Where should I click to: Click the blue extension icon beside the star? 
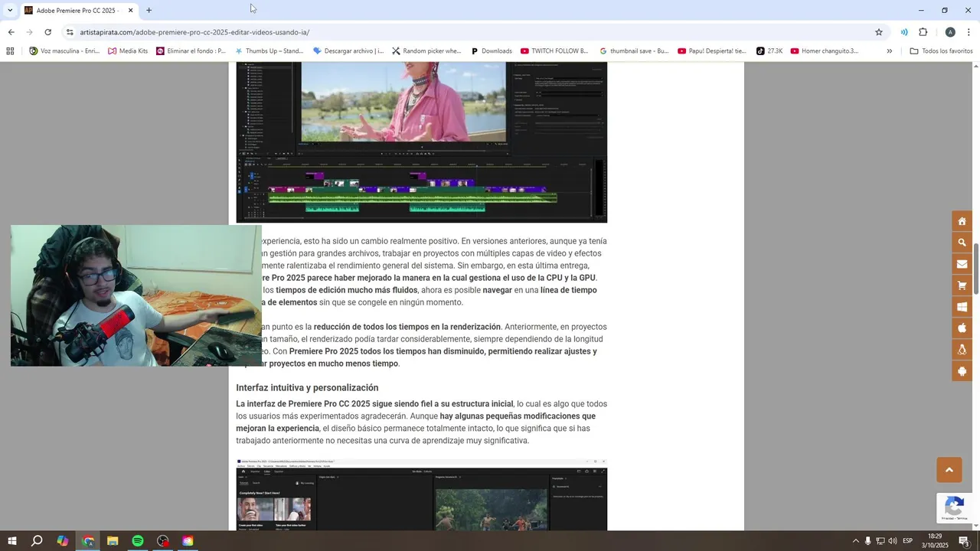(903, 32)
